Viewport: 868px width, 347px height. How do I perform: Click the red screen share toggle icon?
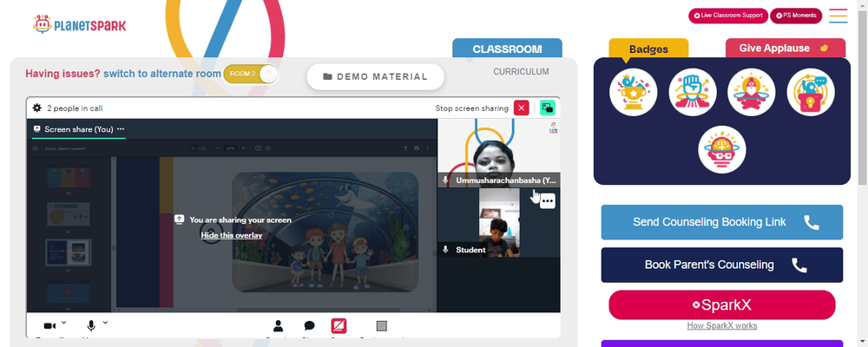339,326
